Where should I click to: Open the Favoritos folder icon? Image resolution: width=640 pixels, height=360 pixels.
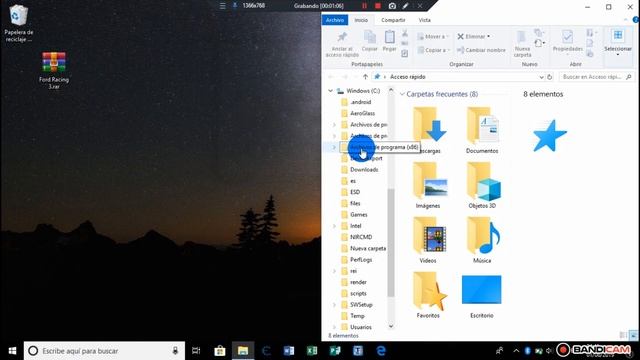click(429, 291)
